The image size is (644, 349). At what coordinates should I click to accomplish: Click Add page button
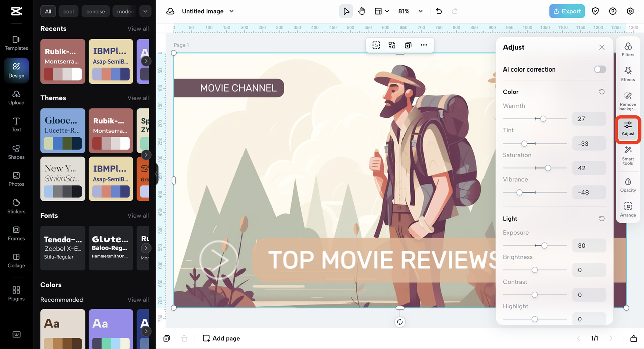point(221,338)
